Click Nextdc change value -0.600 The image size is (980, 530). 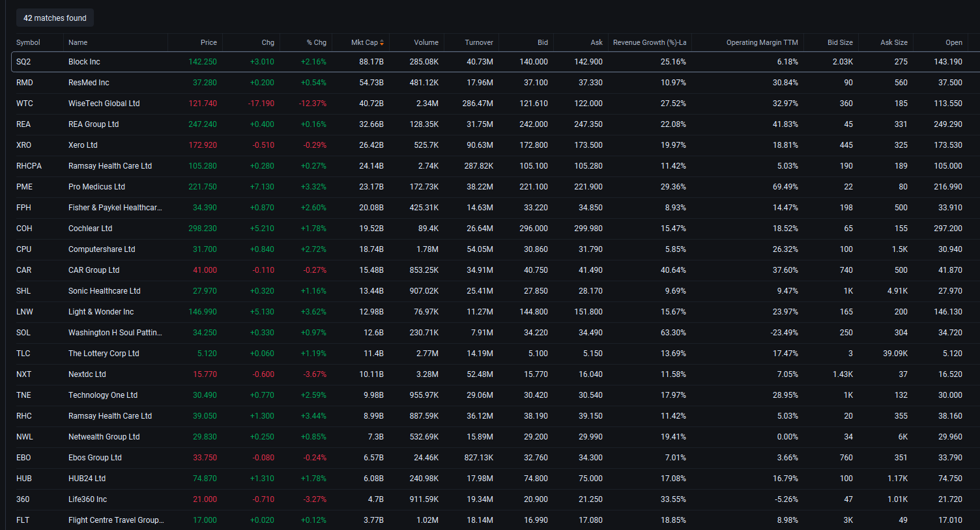[263, 374]
